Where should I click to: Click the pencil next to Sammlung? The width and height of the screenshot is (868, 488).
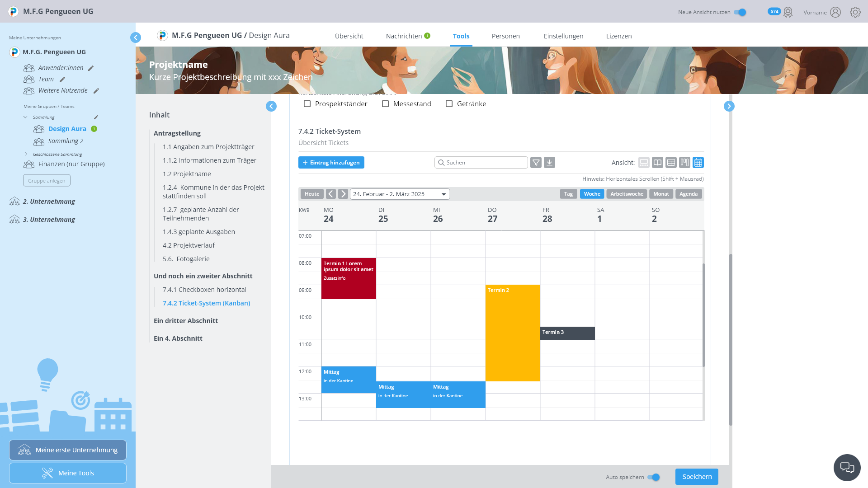96,117
